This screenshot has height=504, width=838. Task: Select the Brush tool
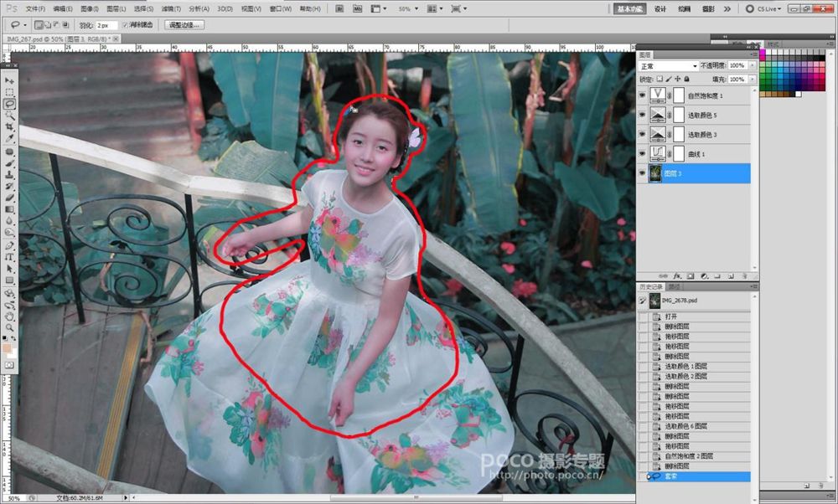tap(9, 163)
